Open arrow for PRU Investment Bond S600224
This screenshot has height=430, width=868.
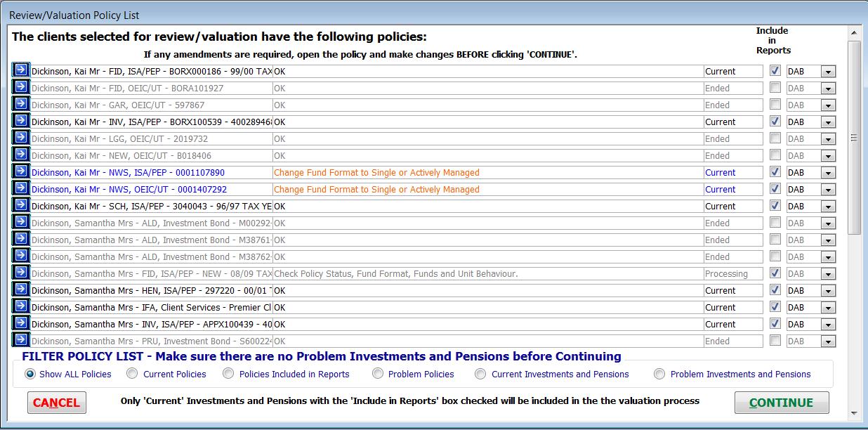21,339
